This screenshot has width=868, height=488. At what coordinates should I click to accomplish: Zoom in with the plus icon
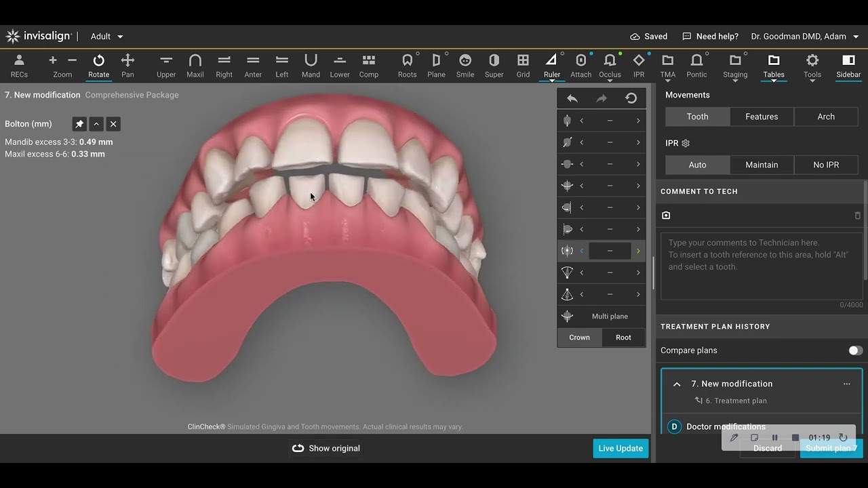click(53, 60)
